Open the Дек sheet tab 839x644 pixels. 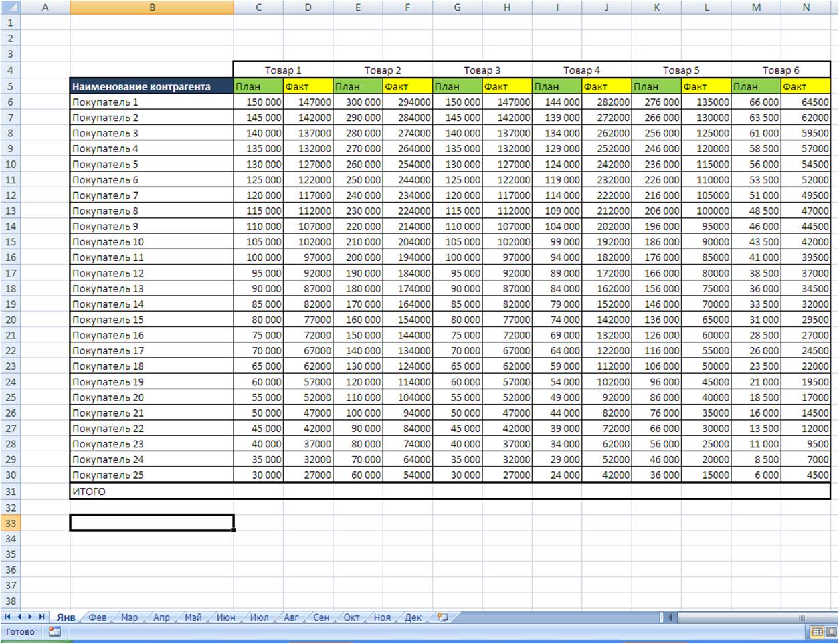(413, 617)
